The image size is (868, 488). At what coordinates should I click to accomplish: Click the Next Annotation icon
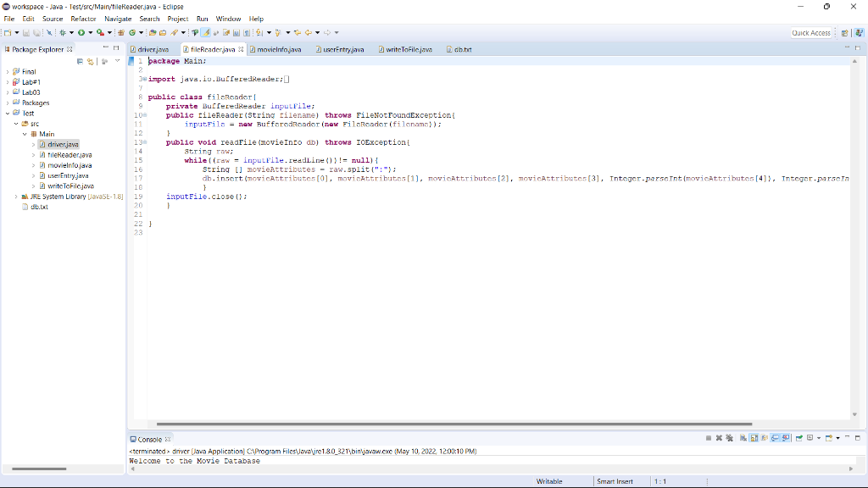pos(259,33)
